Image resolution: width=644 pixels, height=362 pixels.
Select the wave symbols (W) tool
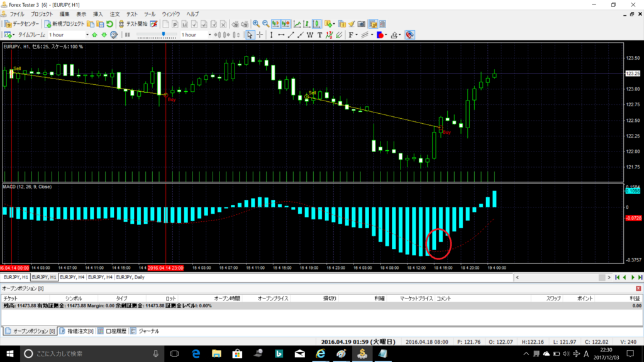(310, 35)
